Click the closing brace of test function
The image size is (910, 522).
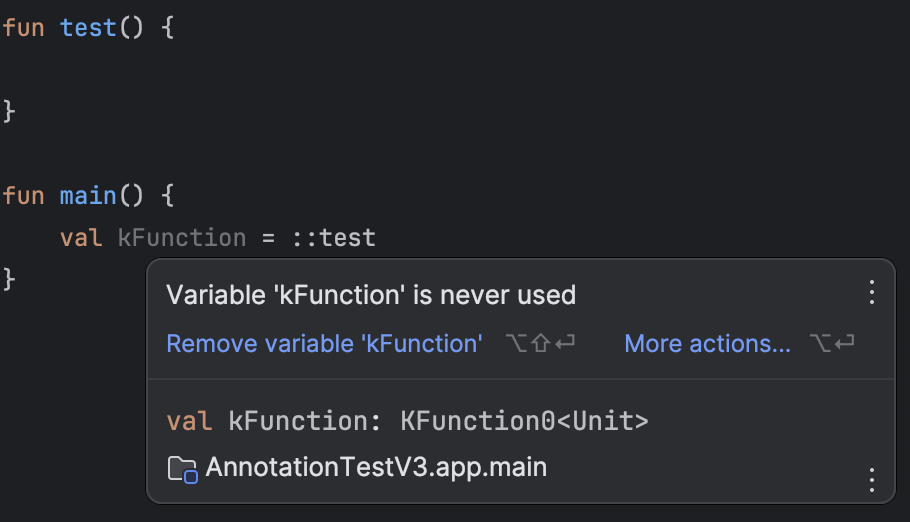[x=9, y=111]
